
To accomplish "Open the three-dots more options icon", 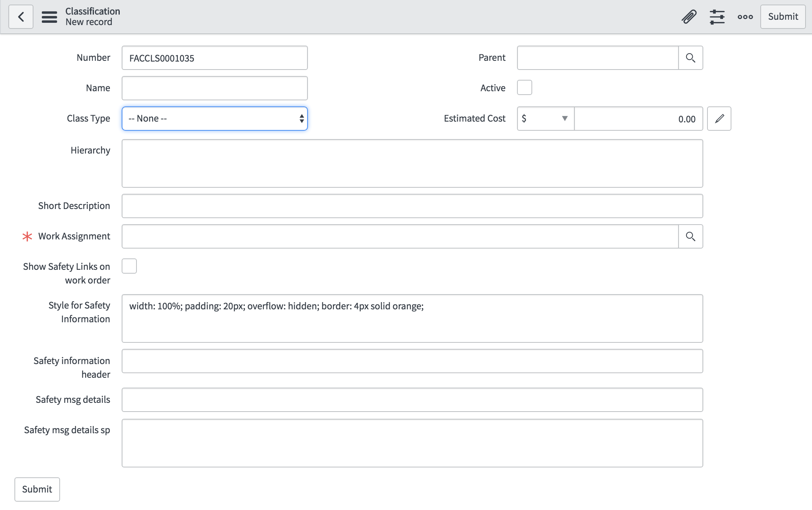I will click(745, 17).
